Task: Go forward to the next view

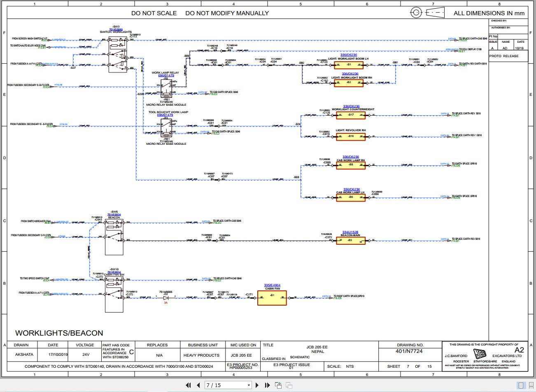Action: [x=289, y=385]
